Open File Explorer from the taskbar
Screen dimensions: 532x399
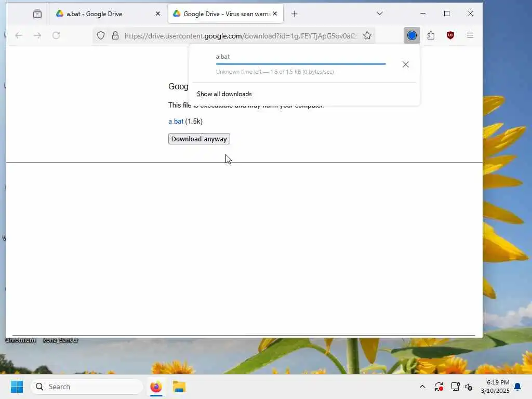click(179, 387)
